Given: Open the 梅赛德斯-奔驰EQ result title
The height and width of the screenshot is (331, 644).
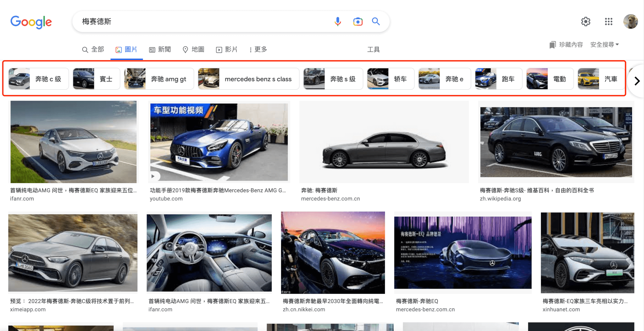Looking at the screenshot, I should tap(417, 301).
